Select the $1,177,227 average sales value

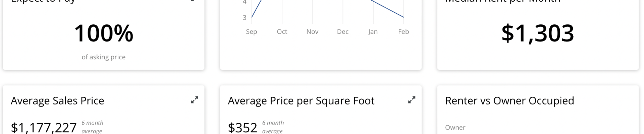(44, 128)
